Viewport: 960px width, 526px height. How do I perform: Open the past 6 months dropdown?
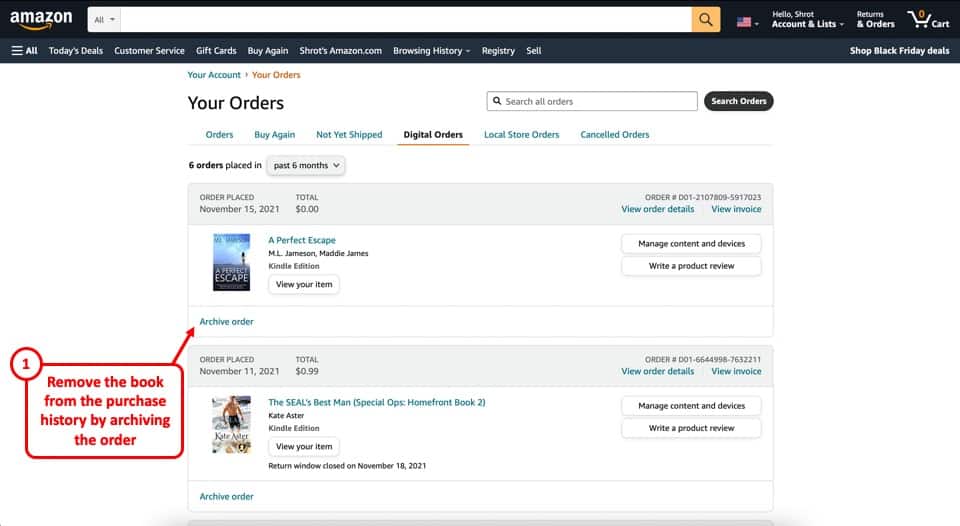click(x=306, y=165)
